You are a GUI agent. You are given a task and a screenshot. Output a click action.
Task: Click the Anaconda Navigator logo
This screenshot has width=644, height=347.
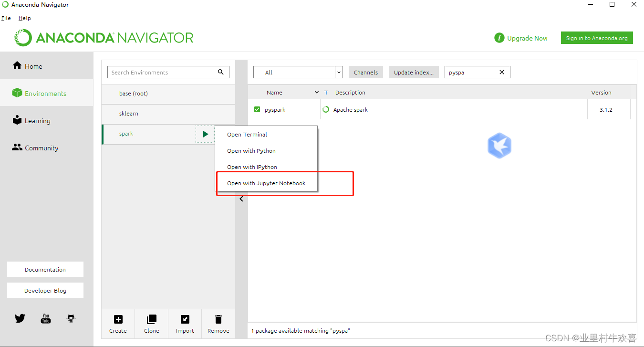(x=104, y=38)
